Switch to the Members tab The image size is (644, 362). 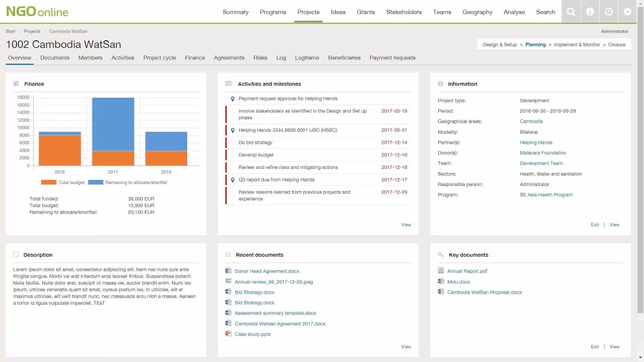pyautogui.click(x=91, y=58)
